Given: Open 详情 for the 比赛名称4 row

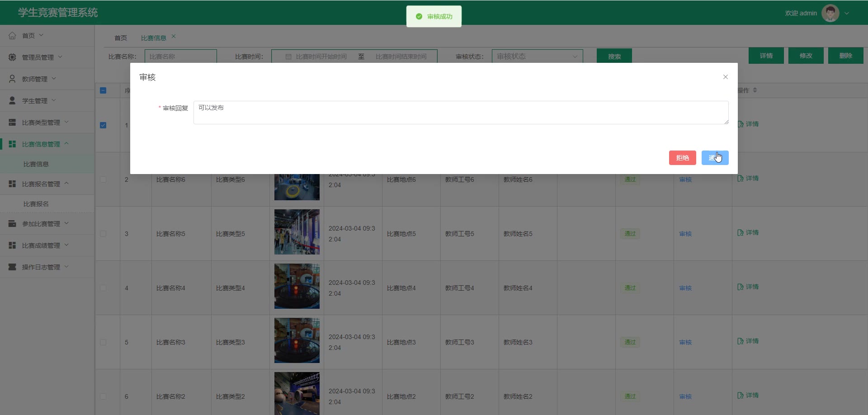Looking at the screenshot, I should click(748, 287).
